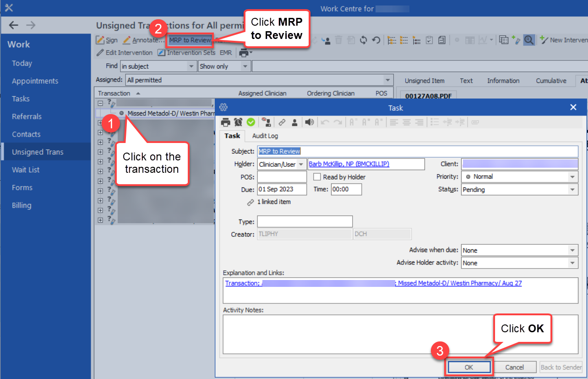Collapse the first transaction tree node
This screenshot has width=588, height=379.
(x=100, y=103)
